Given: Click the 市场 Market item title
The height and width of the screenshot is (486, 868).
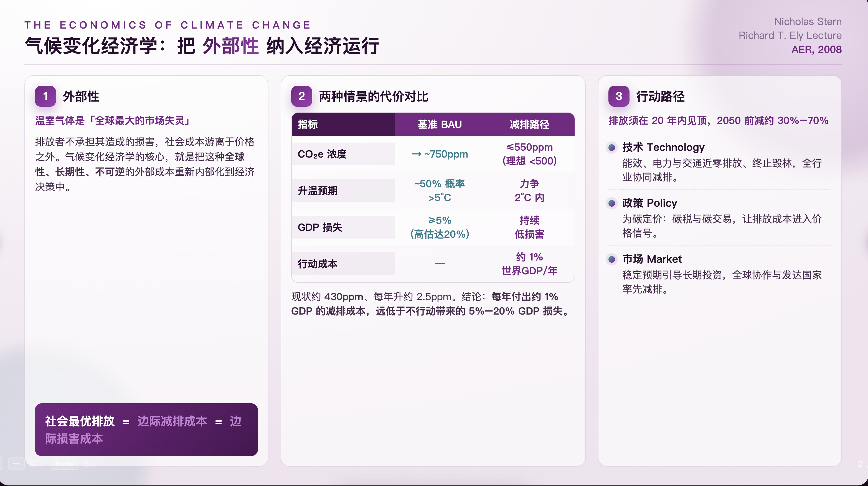Looking at the screenshot, I should point(652,259).
